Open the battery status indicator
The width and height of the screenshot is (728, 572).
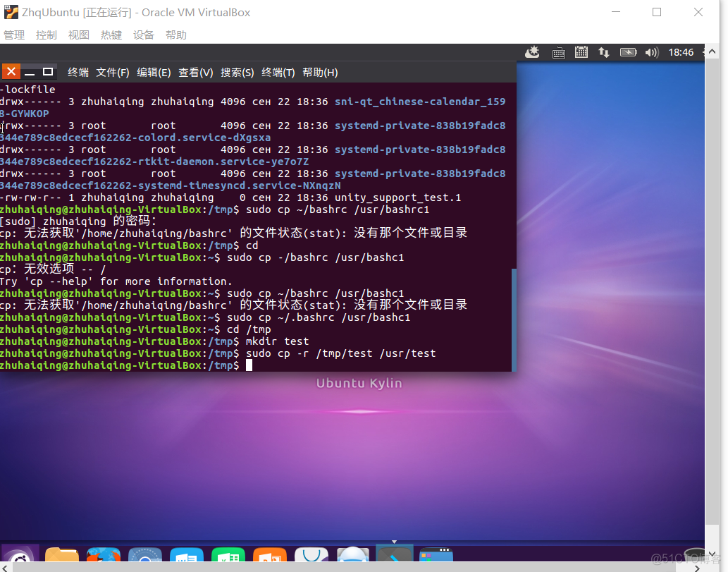point(628,52)
